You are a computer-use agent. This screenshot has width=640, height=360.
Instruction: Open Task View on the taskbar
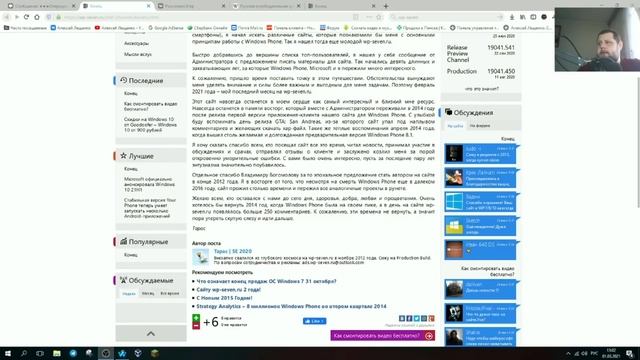[x=40, y=353]
